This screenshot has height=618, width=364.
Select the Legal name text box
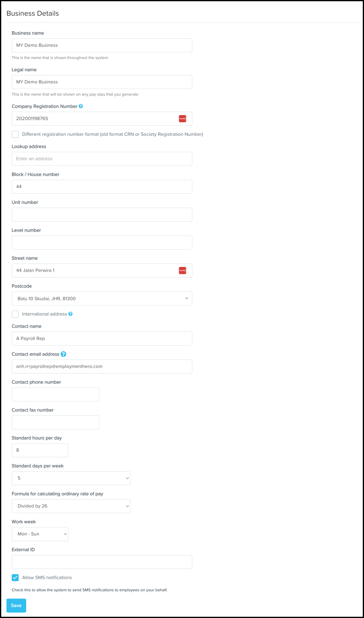click(102, 82)
